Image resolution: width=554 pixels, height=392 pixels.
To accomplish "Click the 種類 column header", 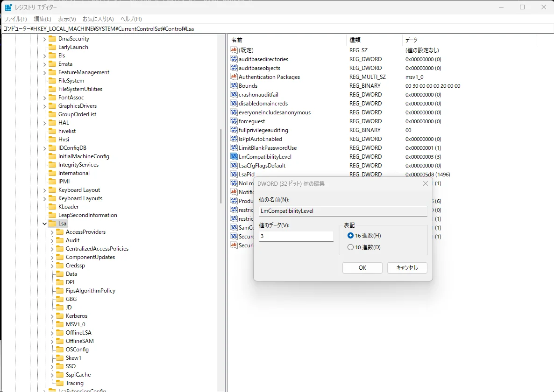I will pyautogui.click(x=355, y=40).
